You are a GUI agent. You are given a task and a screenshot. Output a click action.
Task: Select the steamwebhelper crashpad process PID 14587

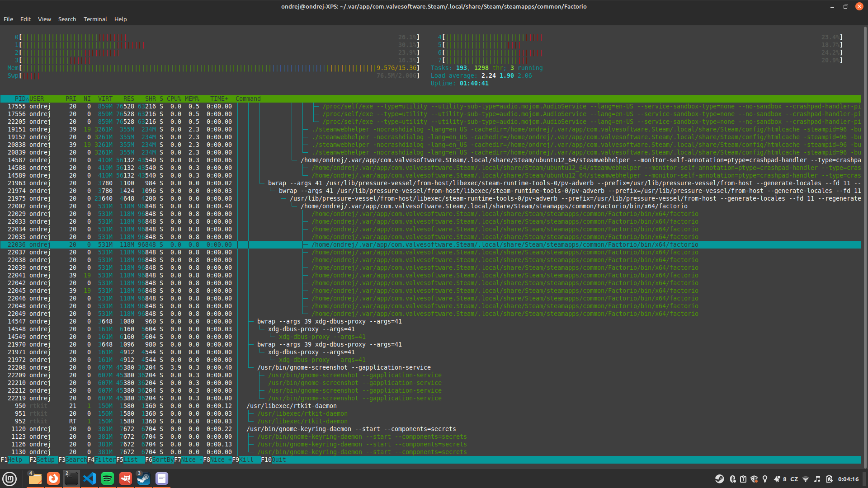(430, 160)
